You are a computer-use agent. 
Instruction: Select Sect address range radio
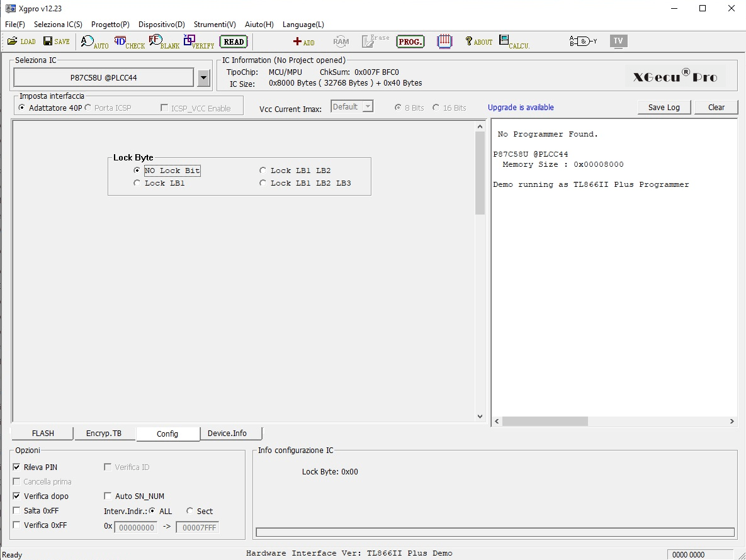pos(200,511)
